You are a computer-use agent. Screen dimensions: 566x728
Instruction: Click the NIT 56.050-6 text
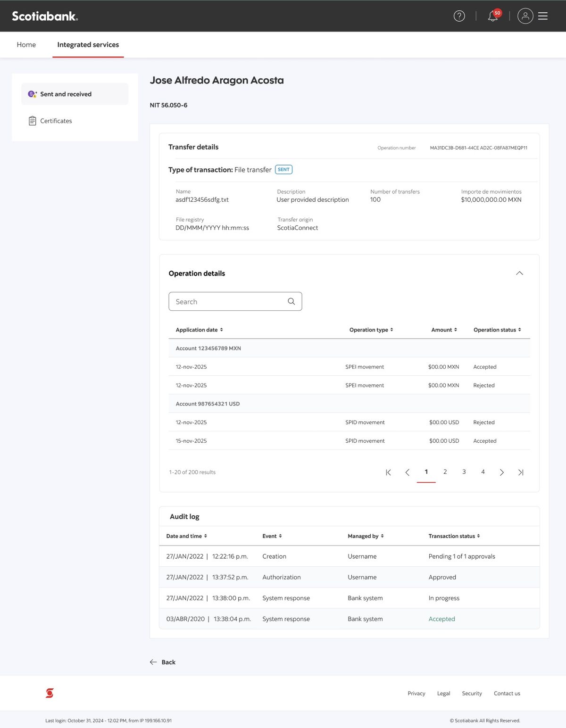[168, 105]
